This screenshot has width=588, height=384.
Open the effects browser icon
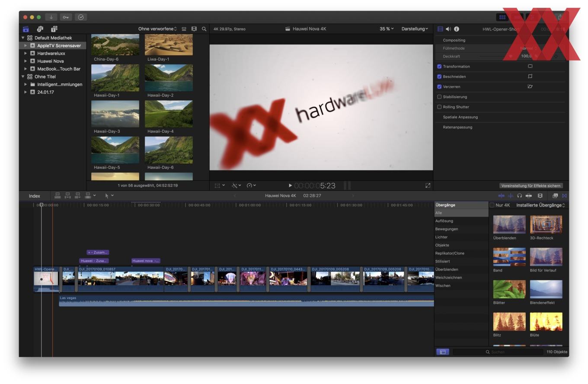pyautogui.click(x=555, y=196)
